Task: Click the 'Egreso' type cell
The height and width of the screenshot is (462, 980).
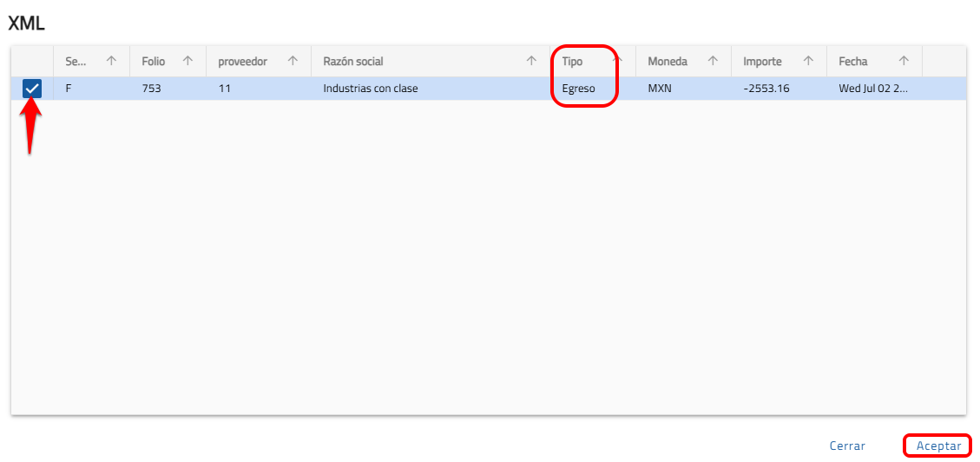Action: point(578,89)
